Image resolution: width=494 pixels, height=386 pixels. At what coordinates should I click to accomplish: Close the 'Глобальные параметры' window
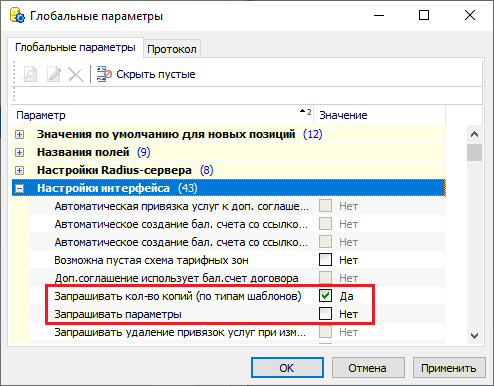pyautogui.click(x=470, y=15)
